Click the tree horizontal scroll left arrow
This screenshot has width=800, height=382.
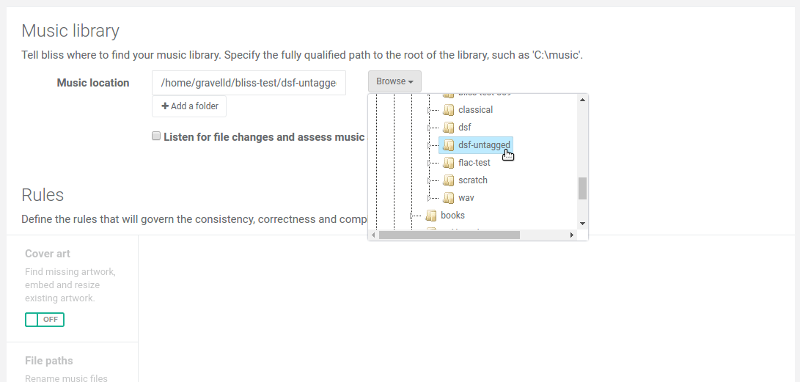click(x=373, y=235)
